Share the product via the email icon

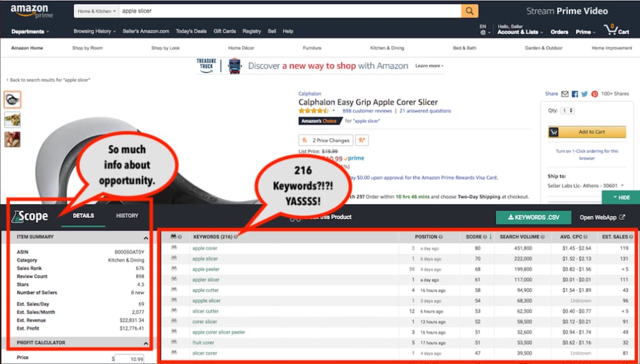[565, 94]
